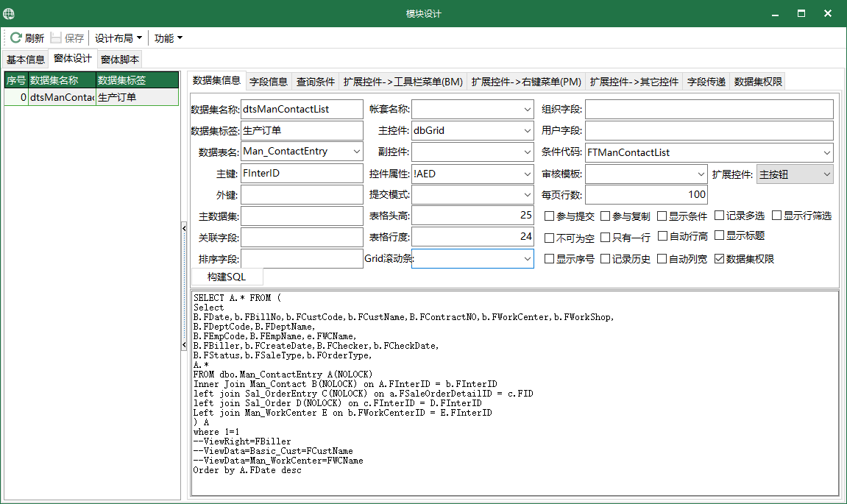Click the 数据集名称 column header

[x=62, y=80]
